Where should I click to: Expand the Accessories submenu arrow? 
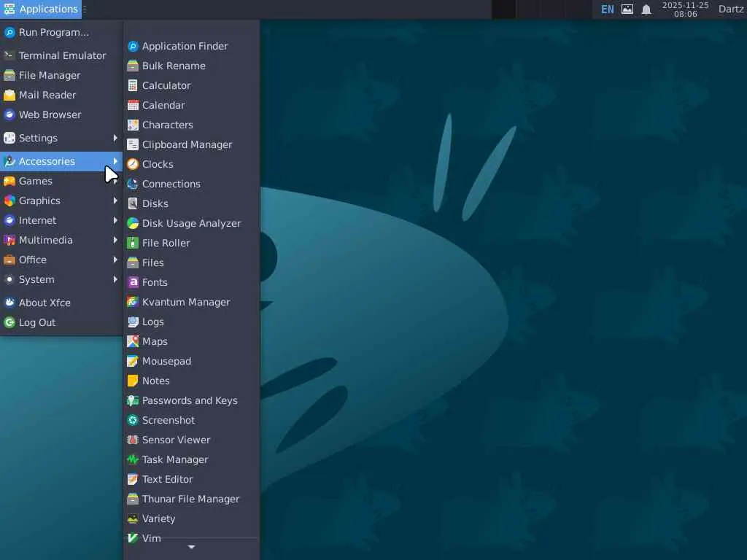(x=115, y=161)
